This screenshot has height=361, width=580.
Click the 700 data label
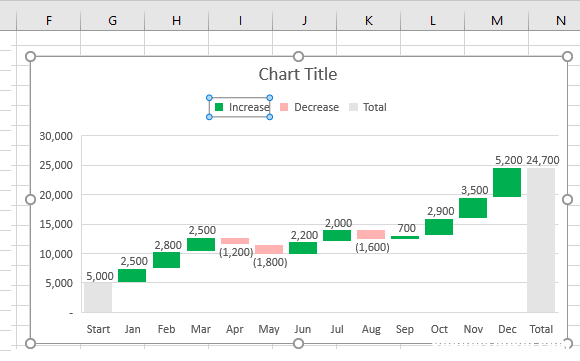[407, 228]
